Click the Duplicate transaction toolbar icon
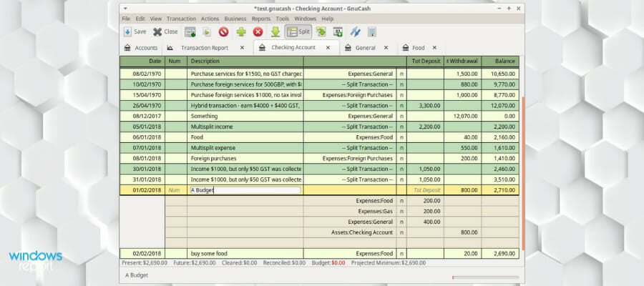644x286 pixels. click(x=190, y=31)
